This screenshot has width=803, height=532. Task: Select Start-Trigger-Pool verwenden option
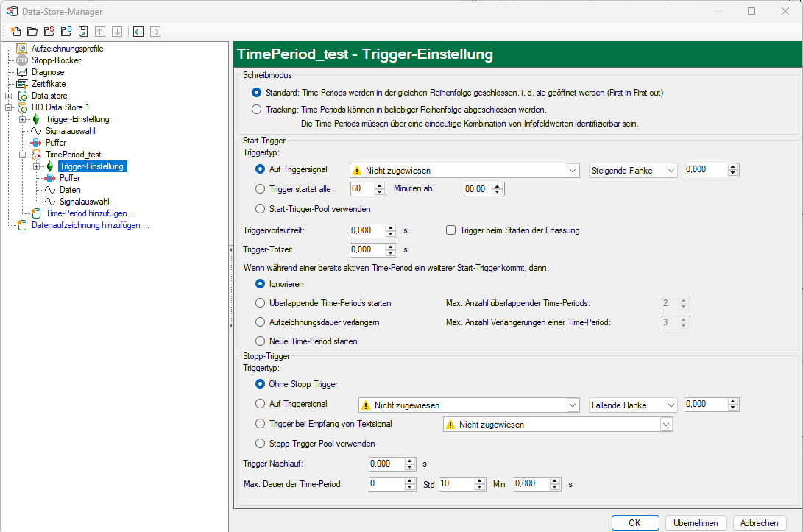[x=260, y=209]
